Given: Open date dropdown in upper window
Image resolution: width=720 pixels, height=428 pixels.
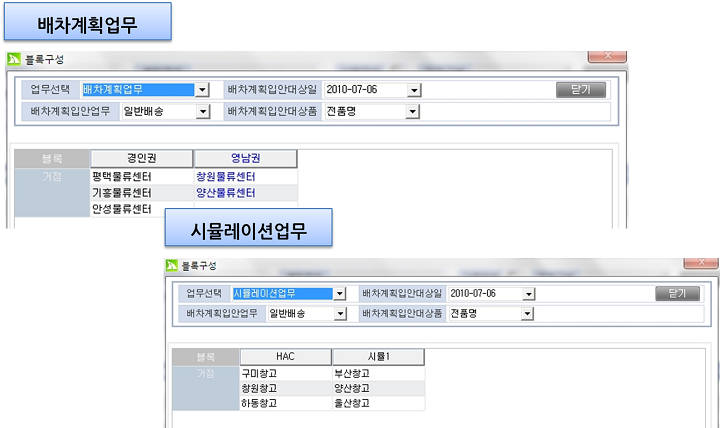Looking at the screenshot, I should [414, 90].
